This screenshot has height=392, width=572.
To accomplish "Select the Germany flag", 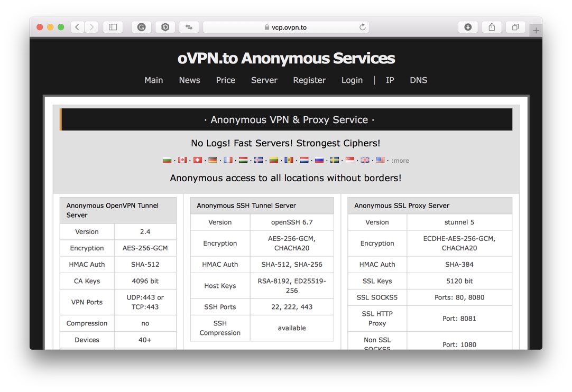I will pos(213,160).
